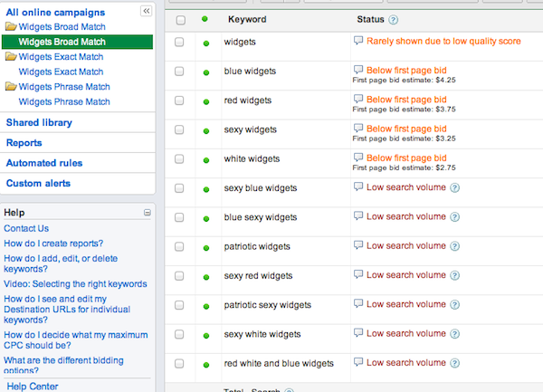Viewport: 543px width, 392px height.
Task: Sort by Keyword column header
Action: coord(247,19)
